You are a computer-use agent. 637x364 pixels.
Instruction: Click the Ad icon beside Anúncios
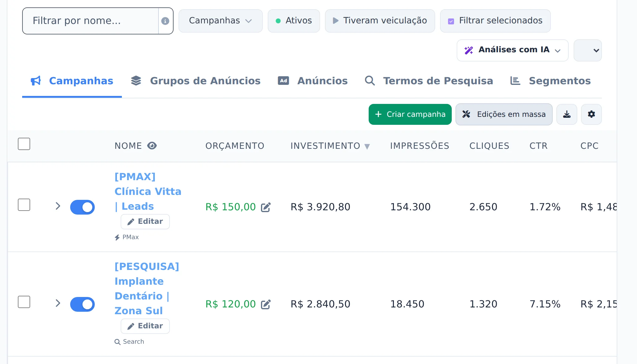[x=283, y=81]
